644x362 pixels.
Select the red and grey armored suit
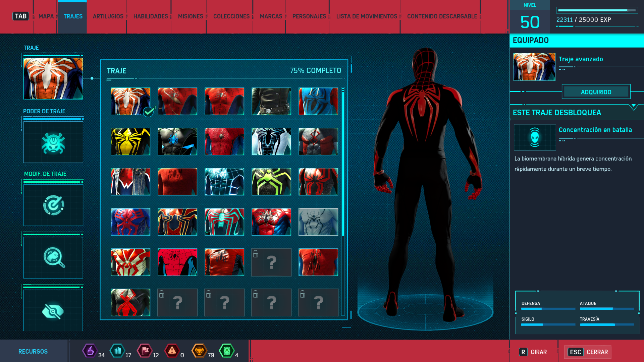pos(318,141)
